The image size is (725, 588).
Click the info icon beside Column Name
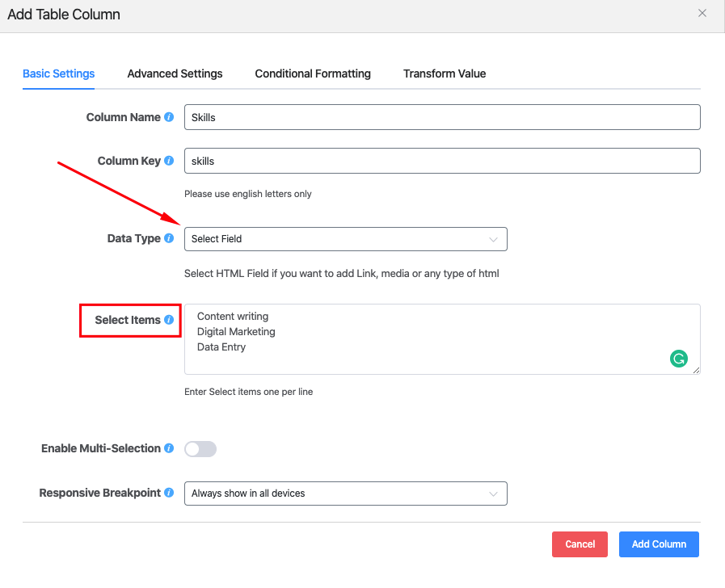pos(169,117)
